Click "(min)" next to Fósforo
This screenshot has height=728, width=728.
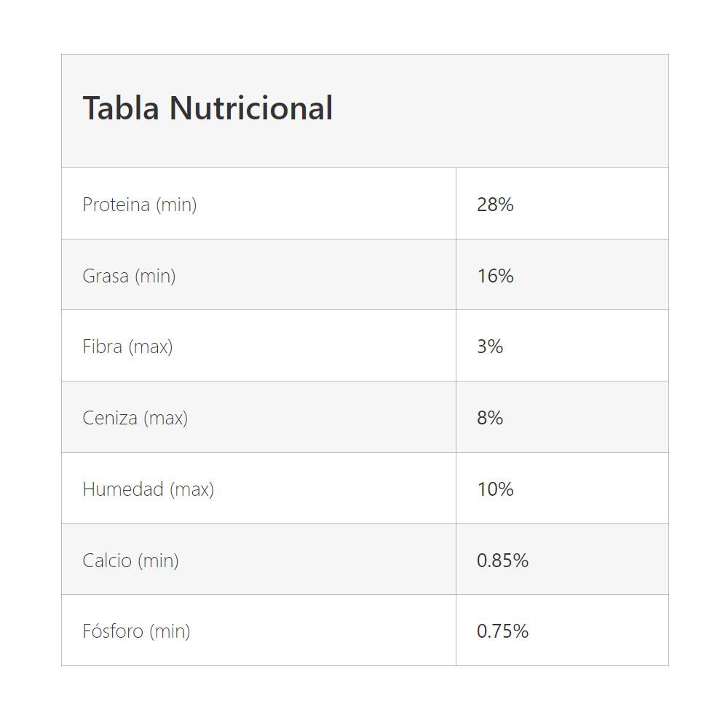coord(170,631)
